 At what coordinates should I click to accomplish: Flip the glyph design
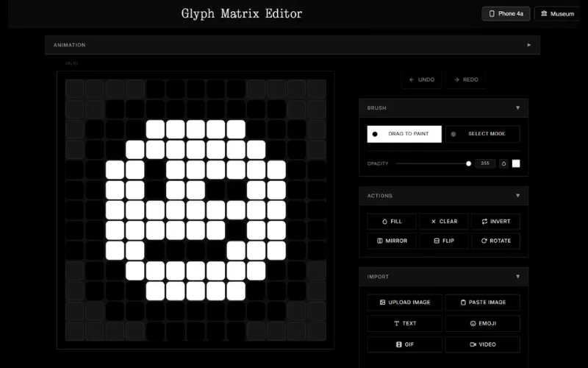pyautogui.click(x=444, y=241)
